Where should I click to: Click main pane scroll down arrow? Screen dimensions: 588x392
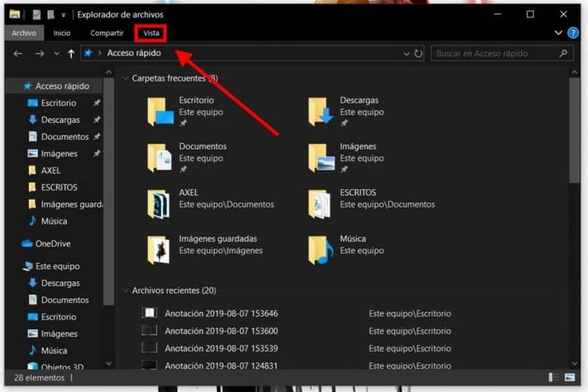pos(574,363)
